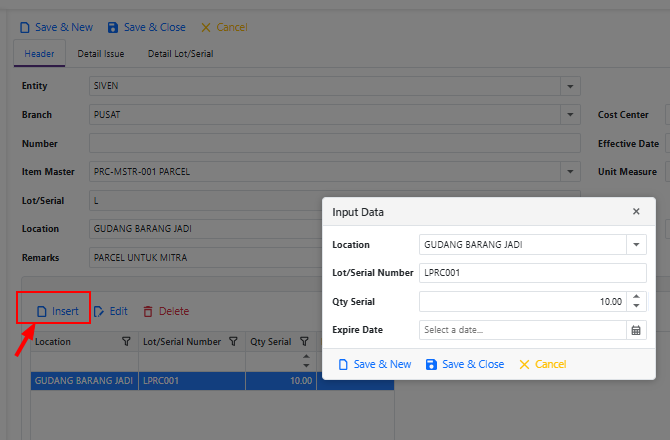This screenshot has height=440, width=670.
Task: Click the Expire Date field in the dialog
Action: (523, 330)
